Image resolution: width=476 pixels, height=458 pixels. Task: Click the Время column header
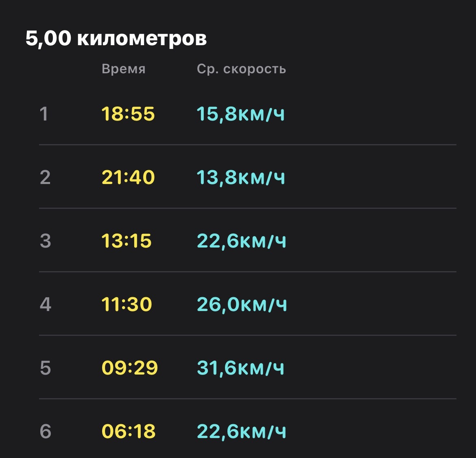tap(124, 69)
